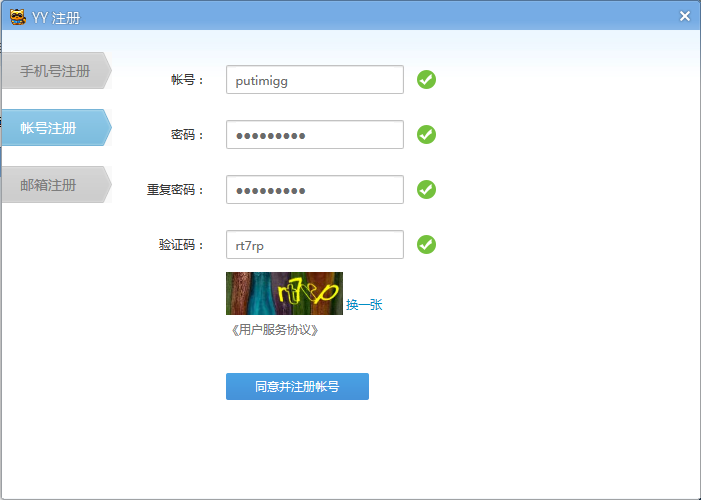Click green checkmark beside 重复密码 field
This screenshot has width=701, height=500.
pyautogui.click(x=426, y=190)
